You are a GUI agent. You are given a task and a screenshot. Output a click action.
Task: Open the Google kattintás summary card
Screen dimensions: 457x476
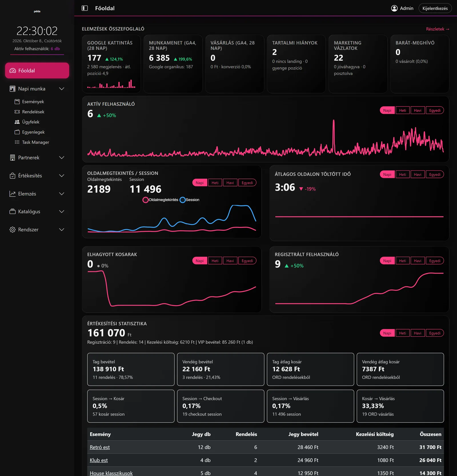tap(111, 64)
